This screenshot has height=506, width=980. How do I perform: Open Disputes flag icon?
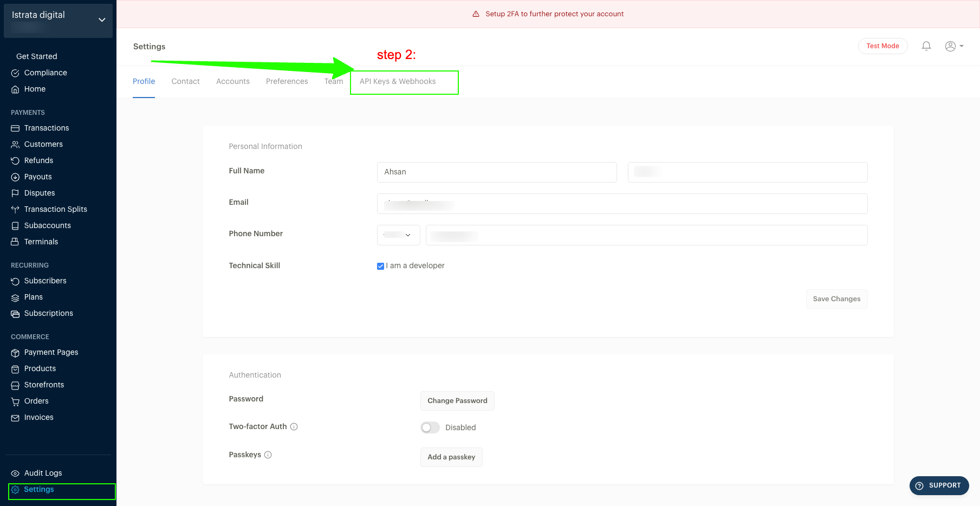click(x=15, y=193)
